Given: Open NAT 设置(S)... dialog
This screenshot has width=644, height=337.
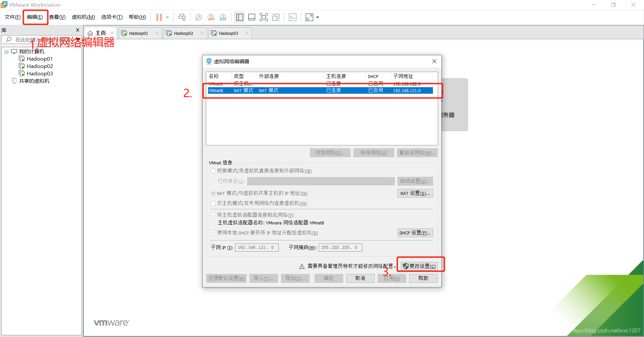Looking at the screenshot, I should point(415,193).
